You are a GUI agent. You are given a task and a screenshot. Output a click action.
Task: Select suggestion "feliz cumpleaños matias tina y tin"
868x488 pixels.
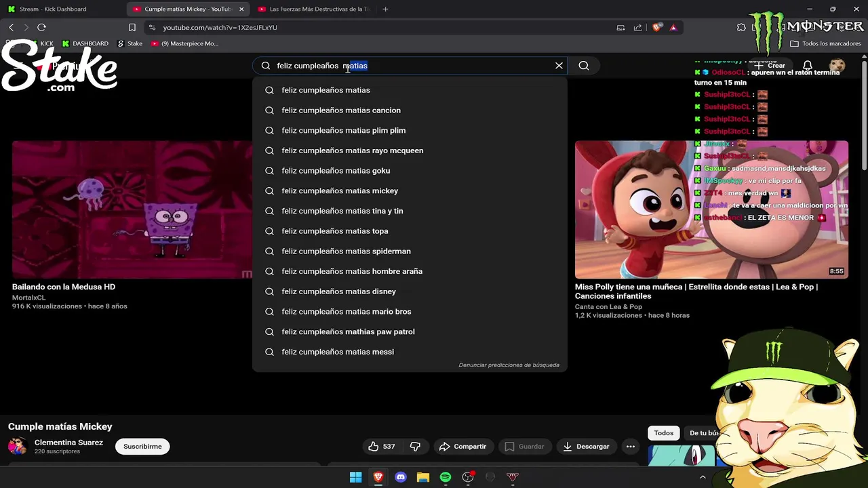tap(410, 211)
